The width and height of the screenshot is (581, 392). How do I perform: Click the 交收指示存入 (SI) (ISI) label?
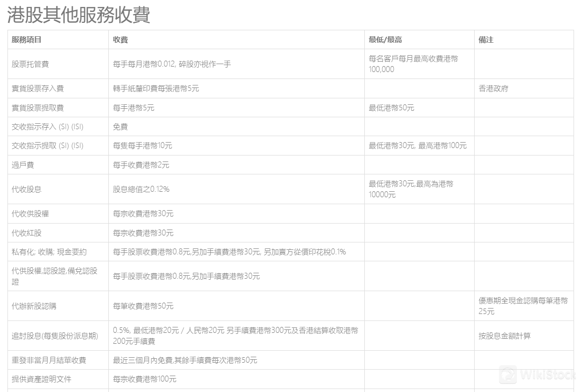(47, 127)
